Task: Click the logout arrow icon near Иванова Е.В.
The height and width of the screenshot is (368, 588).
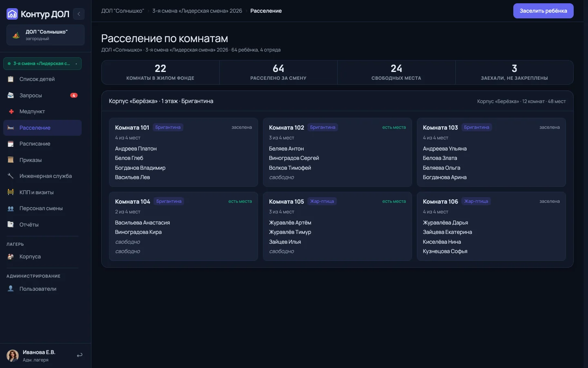Action: (80, 355)
